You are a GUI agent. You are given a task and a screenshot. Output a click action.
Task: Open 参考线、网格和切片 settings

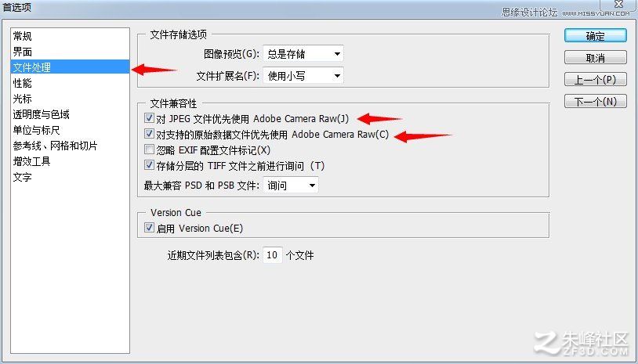pos(55,146)
